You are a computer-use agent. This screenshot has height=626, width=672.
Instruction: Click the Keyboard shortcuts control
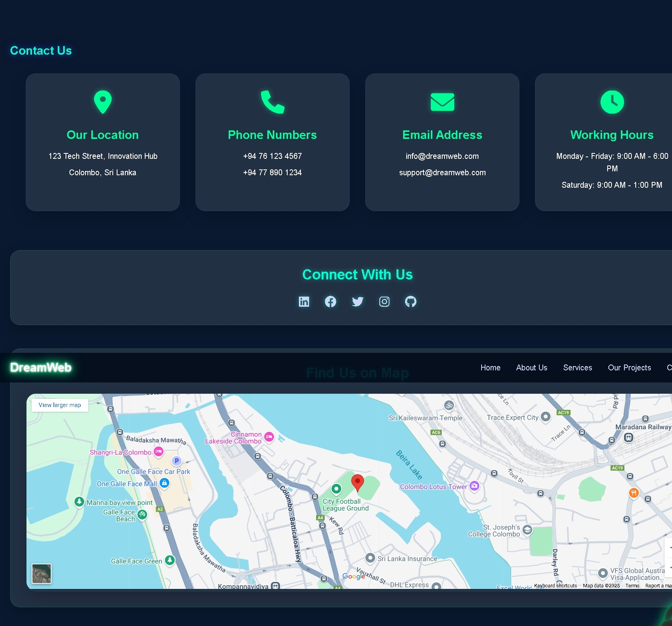(x=555, y=585)
